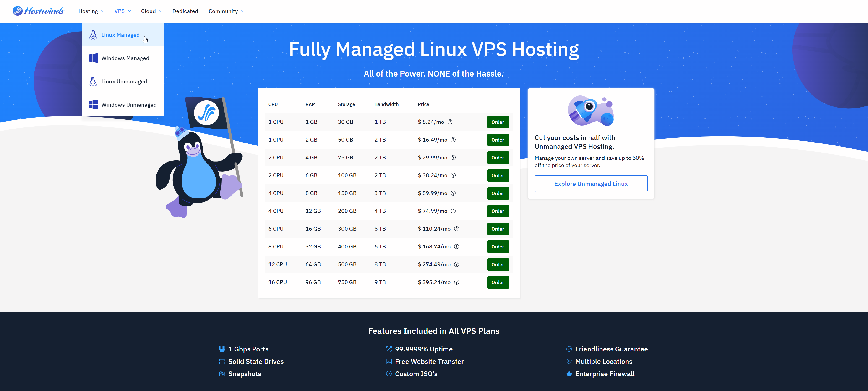Expand the Cloud dropdown menu

[x=152, y=11]
